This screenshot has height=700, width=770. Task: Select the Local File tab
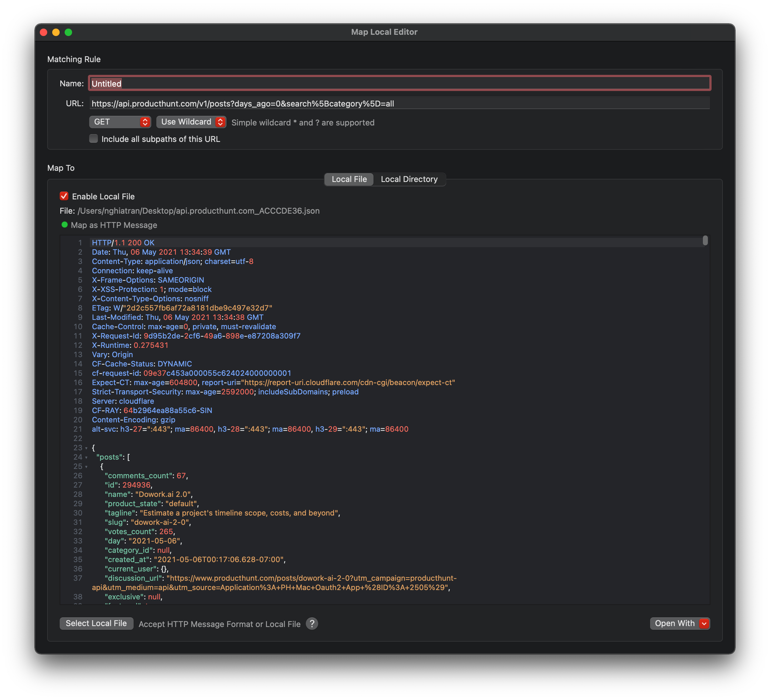(x=349, y=180)
